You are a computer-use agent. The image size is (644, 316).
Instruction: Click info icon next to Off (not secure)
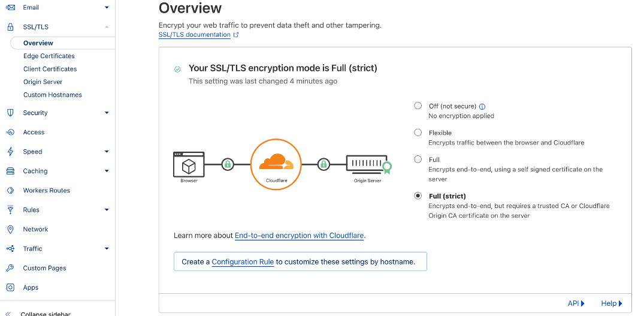click(x=482, y=106)
